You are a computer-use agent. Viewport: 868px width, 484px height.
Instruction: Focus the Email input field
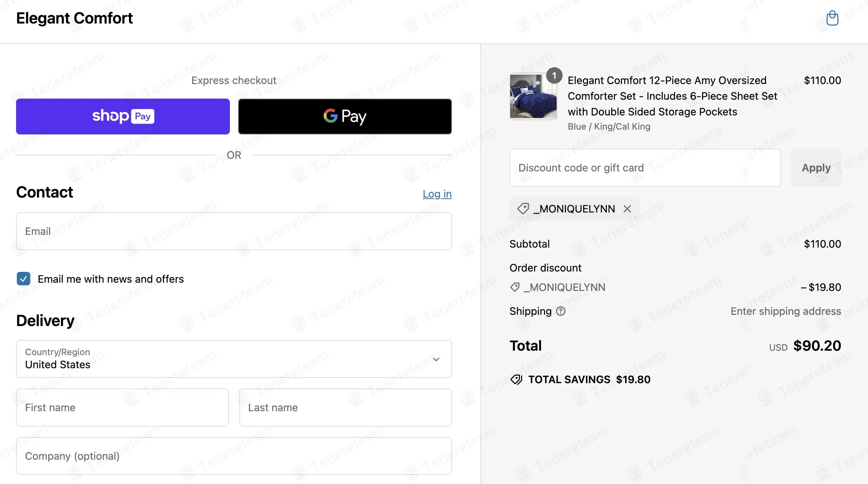234,231
